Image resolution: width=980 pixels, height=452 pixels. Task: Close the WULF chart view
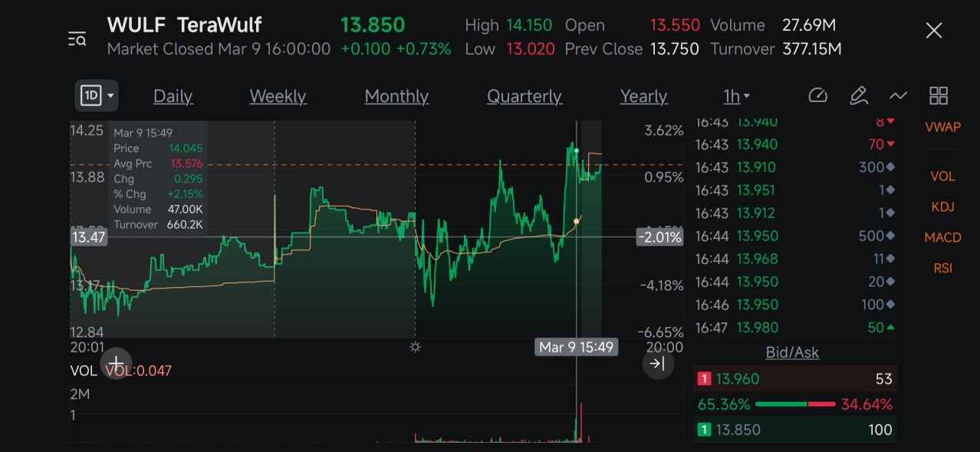point(933,31)
